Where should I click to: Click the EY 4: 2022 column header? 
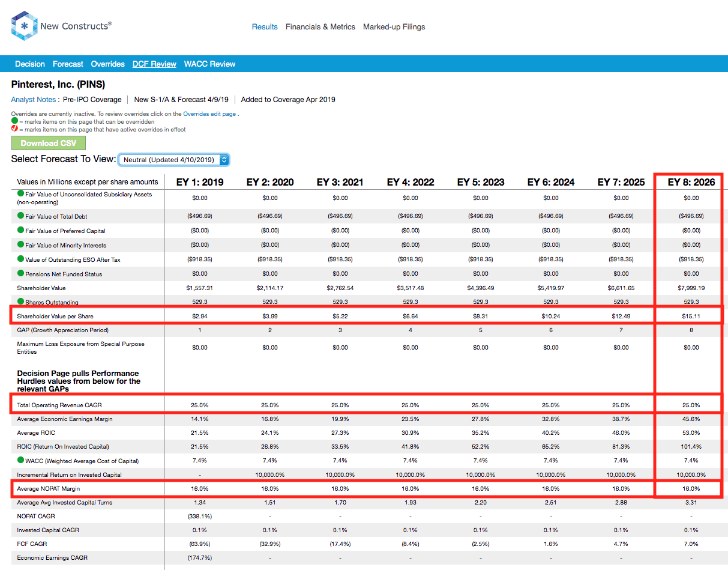[411, 182]
